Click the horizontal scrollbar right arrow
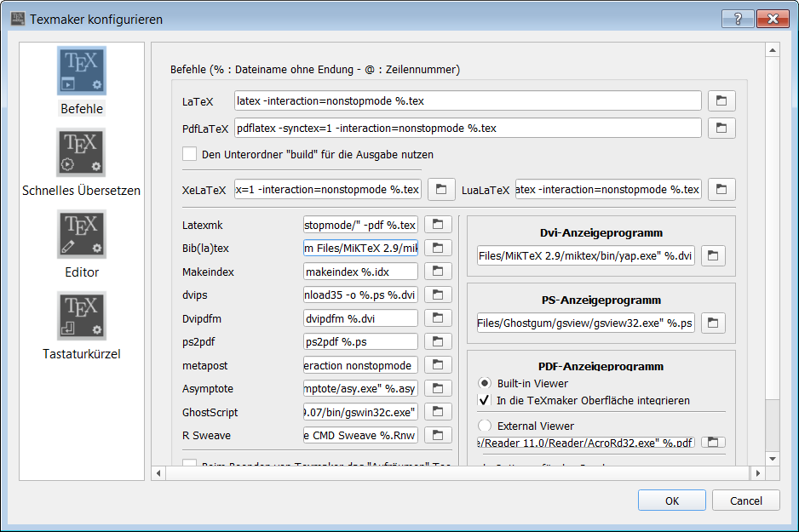The height and width of the screenshot is (532, 799). tap(758, 473)
